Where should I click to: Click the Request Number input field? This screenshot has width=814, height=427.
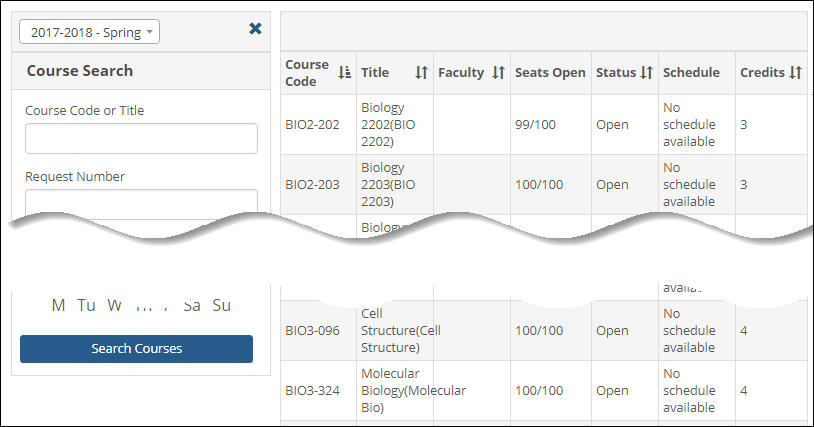click(x=141, y=202)
